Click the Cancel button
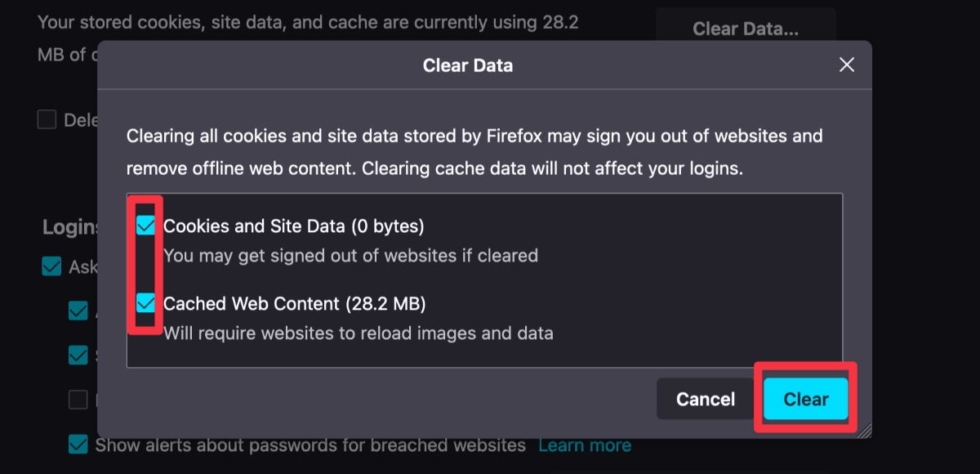 pyautogui.click(x=705, y=399)
